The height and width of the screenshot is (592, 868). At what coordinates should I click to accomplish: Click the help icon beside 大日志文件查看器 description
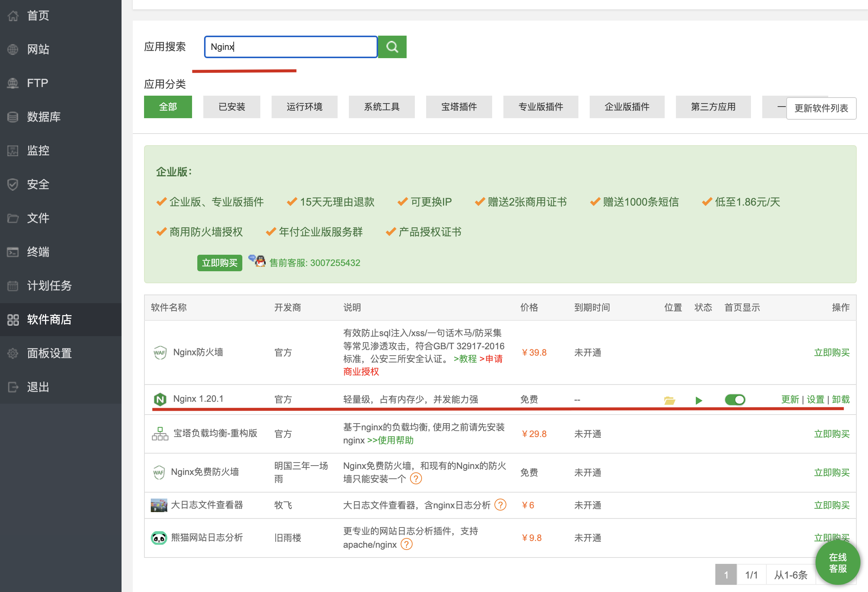coord(500,505)
